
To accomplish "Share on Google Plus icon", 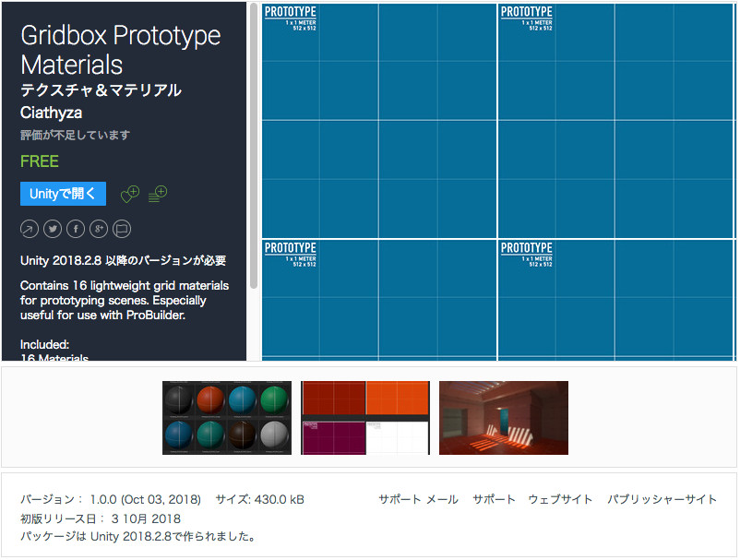I will (99, 230).
